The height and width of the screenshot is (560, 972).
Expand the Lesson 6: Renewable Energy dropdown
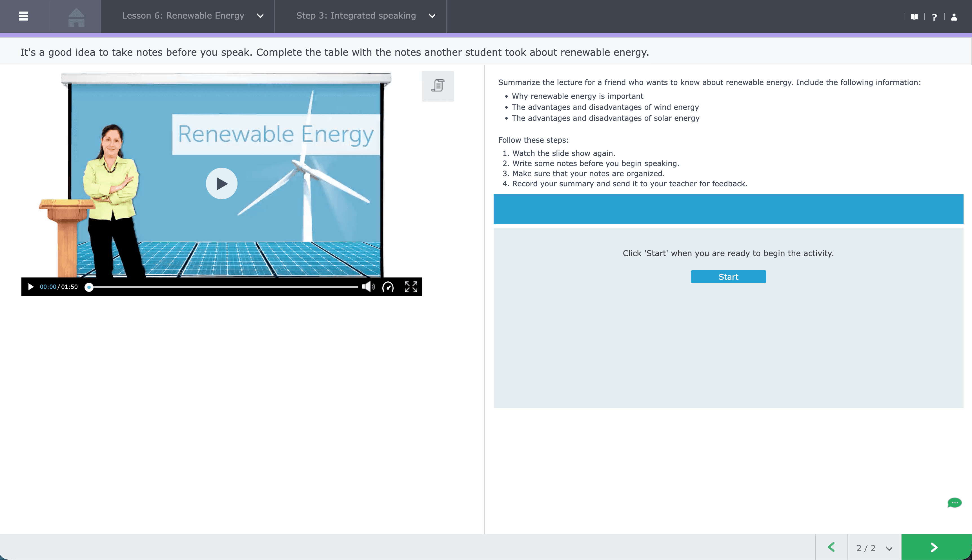[261, 16]
